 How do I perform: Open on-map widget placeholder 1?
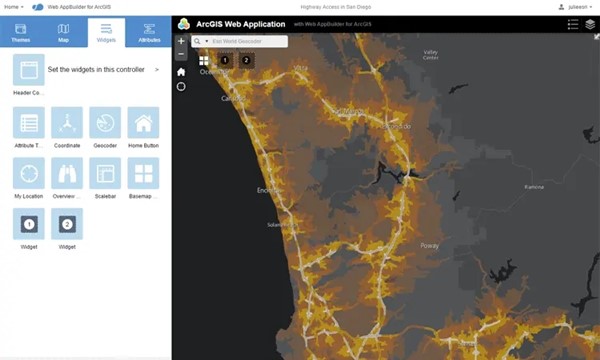[x=225, y=60]
